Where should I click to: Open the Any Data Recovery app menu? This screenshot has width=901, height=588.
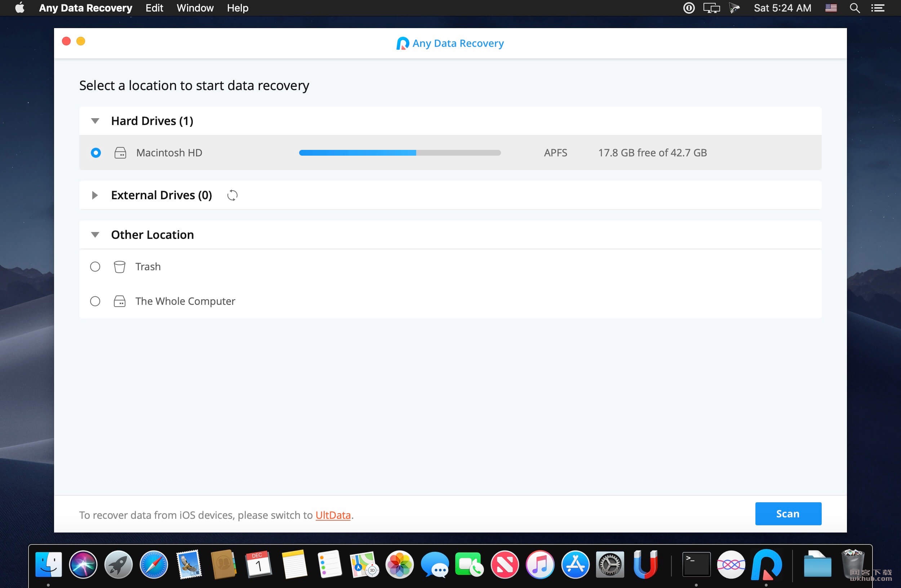[x=85, y=8]
